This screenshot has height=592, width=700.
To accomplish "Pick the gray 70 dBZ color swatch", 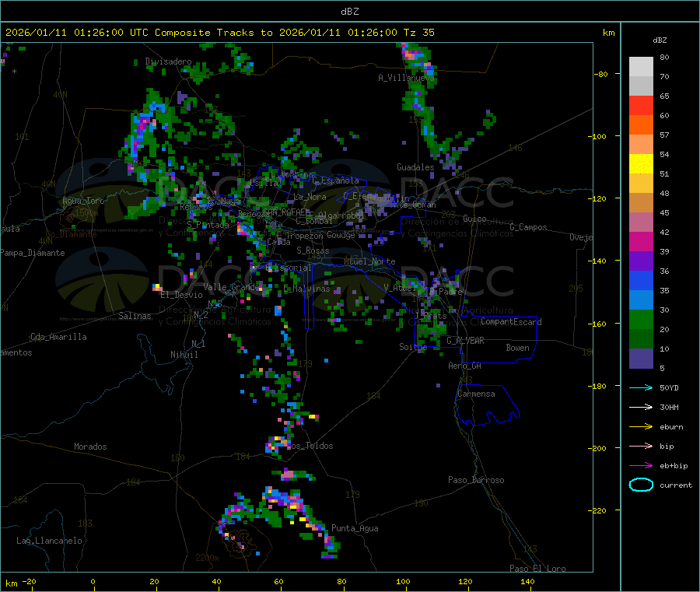I will click(641, 86).
